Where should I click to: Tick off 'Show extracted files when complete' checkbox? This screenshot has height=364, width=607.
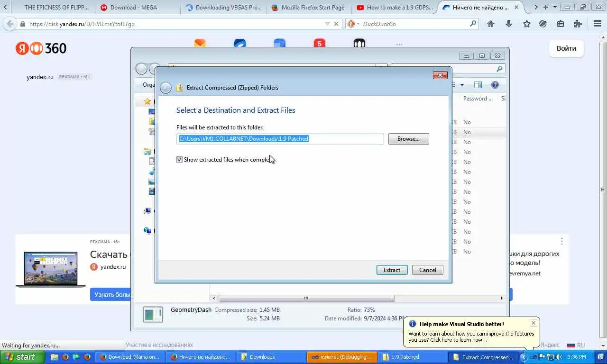pyautogui.click(x=179, y=160)
